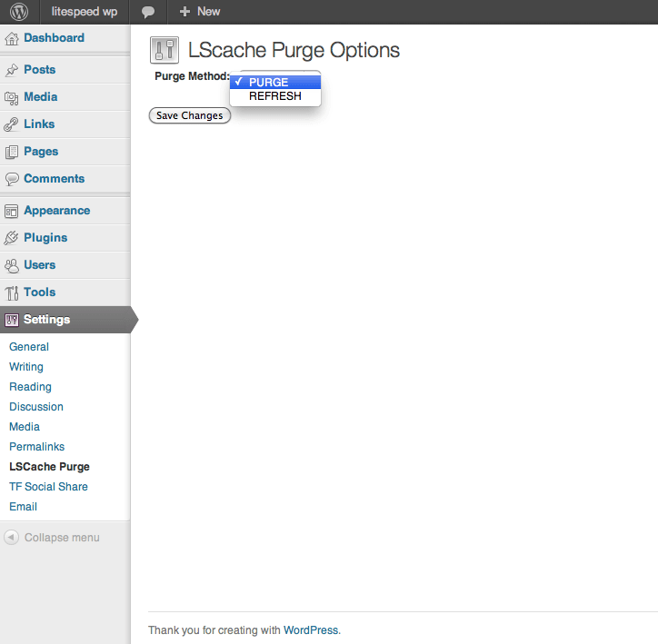
Task: Open General settings submenu link
Action: [29, 347]
